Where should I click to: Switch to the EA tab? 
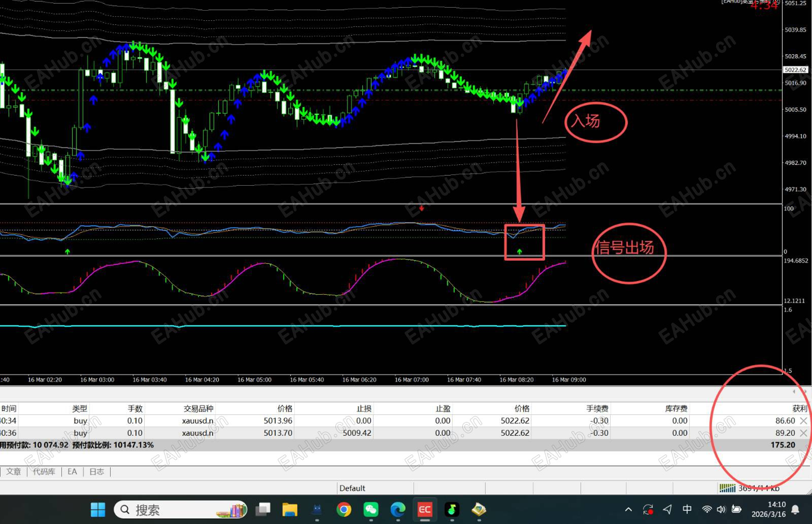72,472
